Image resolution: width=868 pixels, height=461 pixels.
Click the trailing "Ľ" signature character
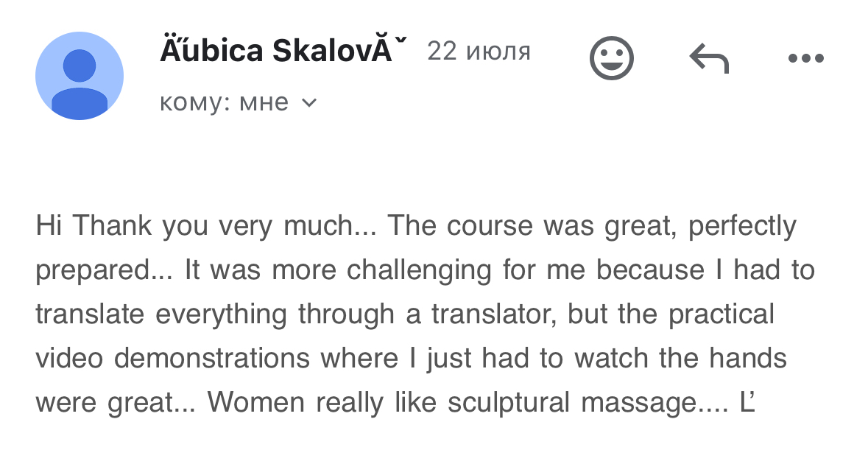point(748,403)
